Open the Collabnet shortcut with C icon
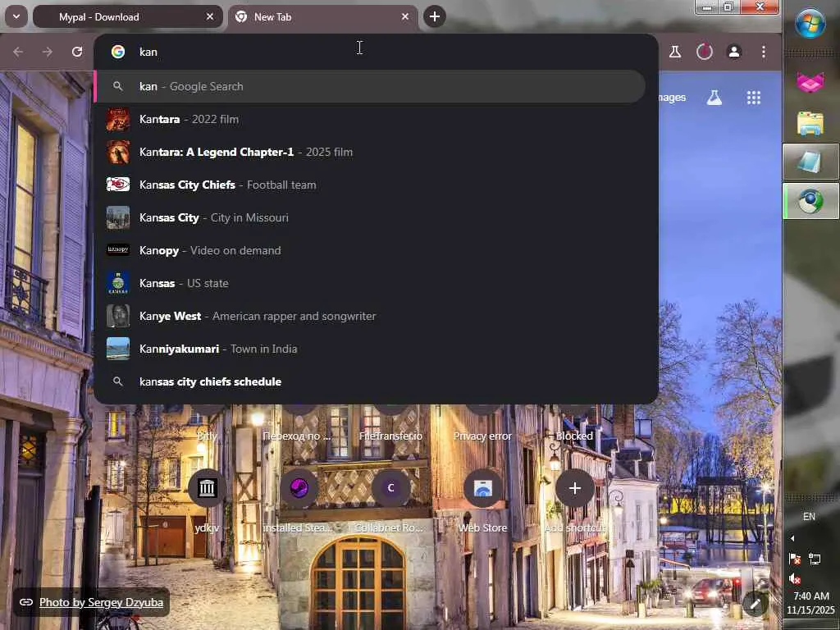Viewport: 840px width, 630px height. pyautogui.click(x=390, y=488)
